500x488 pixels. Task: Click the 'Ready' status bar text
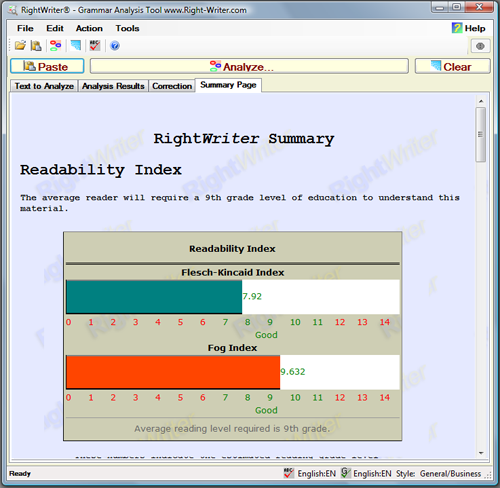20,473
